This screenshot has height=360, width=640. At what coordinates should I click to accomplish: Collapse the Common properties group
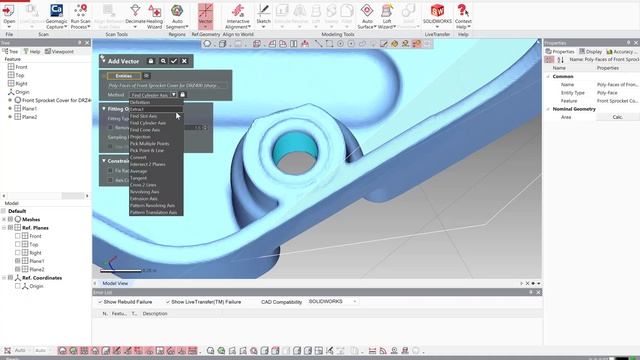[x=548, y=76]
